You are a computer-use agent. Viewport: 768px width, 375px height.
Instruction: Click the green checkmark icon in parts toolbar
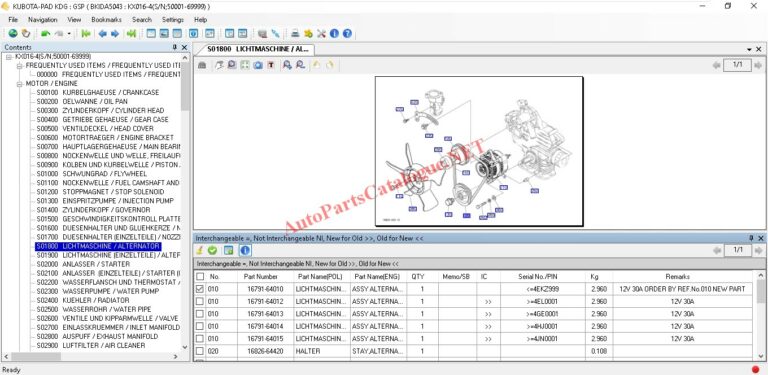pyautogui.click(x=212, y=250)
